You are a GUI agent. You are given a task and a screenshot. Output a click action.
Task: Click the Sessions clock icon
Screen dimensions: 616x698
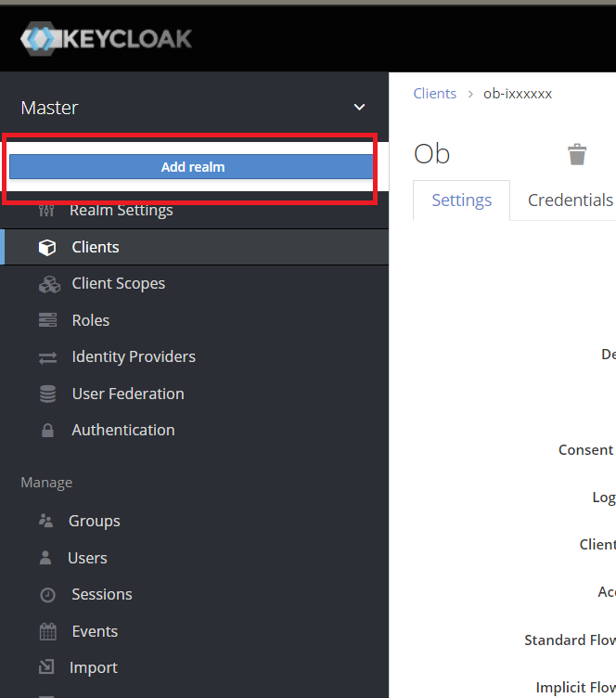pyautogui.click(x=47, y=595)
